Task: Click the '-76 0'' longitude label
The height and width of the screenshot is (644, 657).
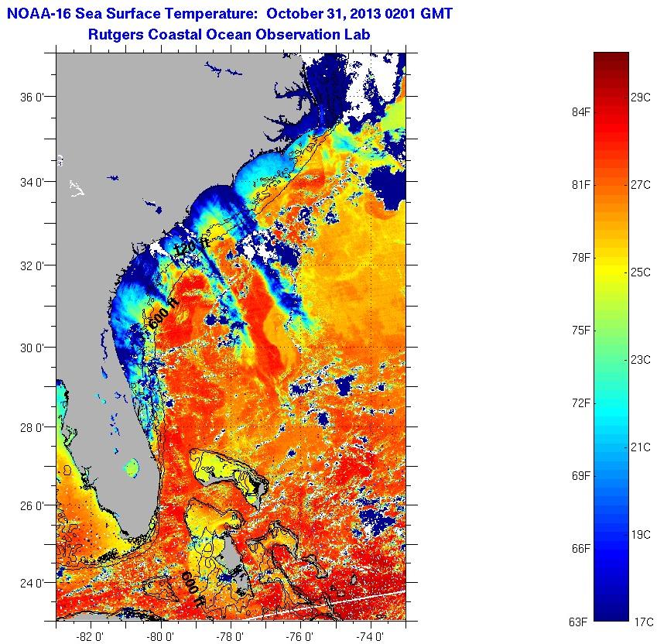Action: pos(299,636)
